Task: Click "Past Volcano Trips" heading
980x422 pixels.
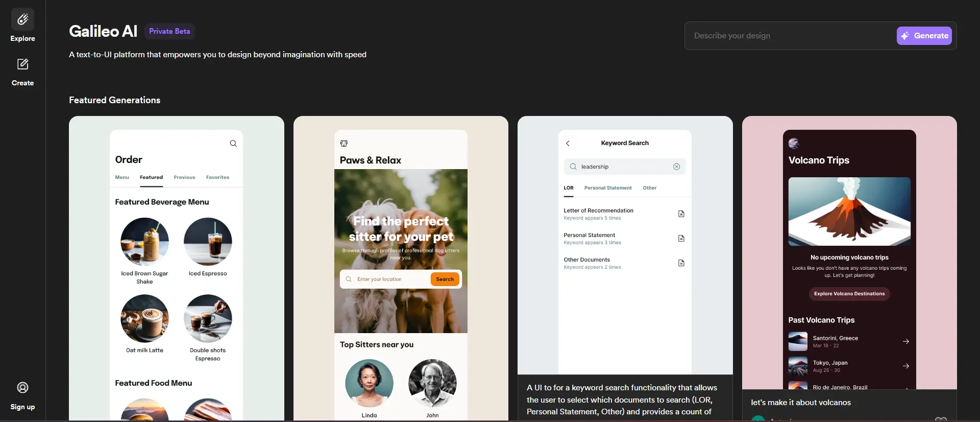Action: [821, 320]
